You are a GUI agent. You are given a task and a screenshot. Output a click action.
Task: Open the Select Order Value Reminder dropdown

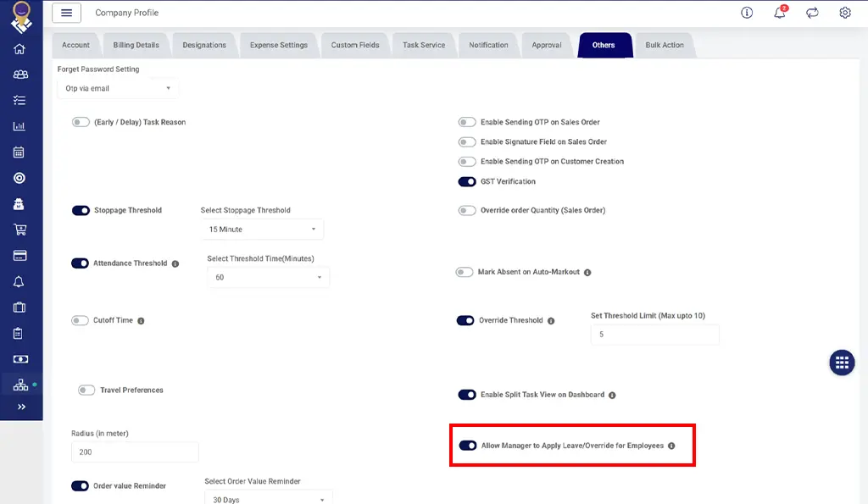tap(268, 498)
